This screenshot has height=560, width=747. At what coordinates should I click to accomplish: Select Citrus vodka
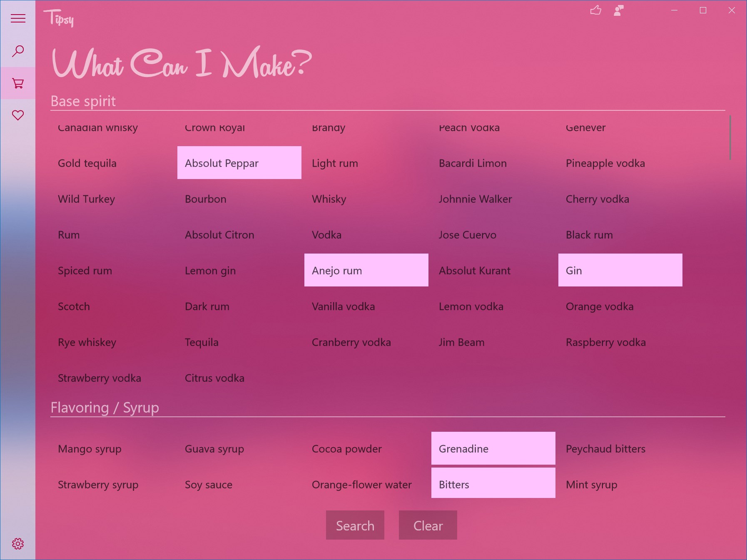pos(239,378)
